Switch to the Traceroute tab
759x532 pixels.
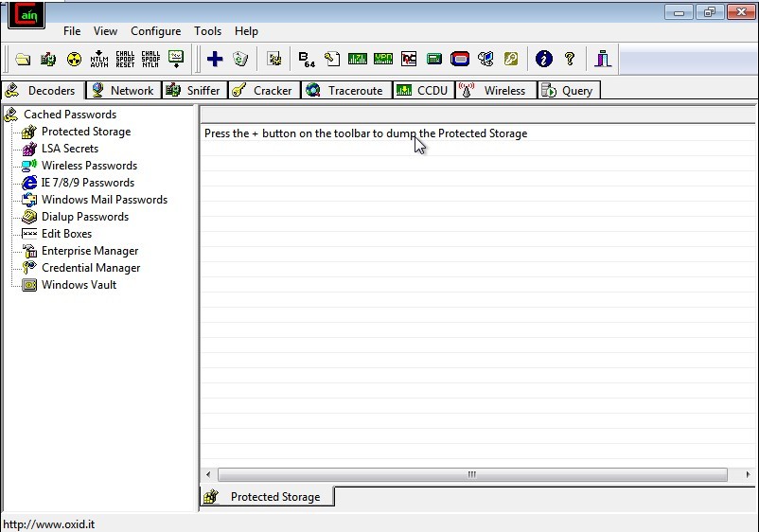point(346,91)
